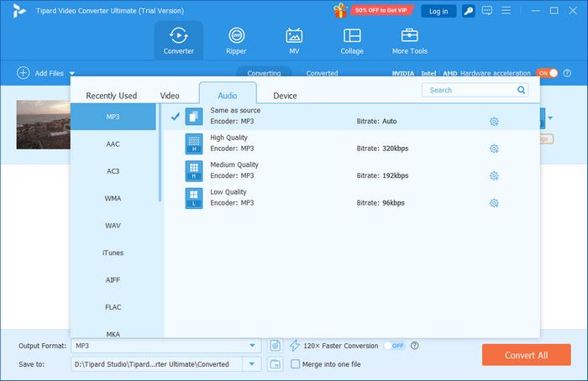Click 50% OFF to Get VIP banner
Image resolution: width=588 pixels, height=381 pixels.
tap(381, 10)
